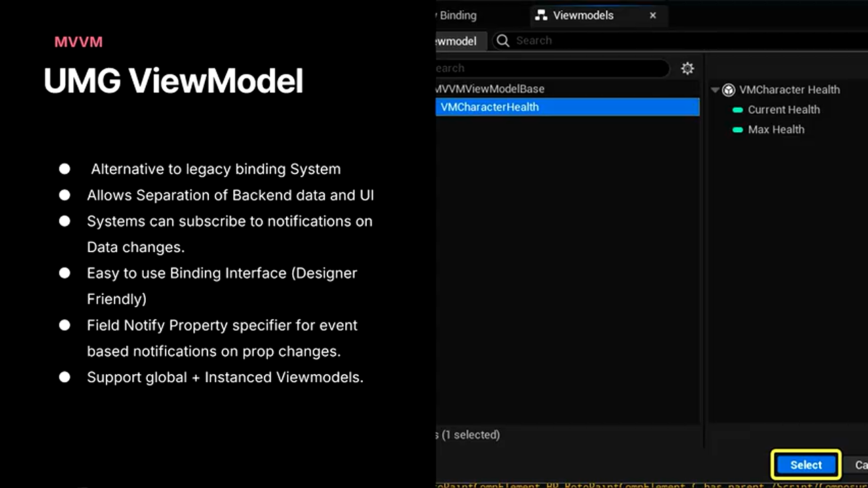Click the viewmodel list search box
Screen dimensions: 868x488
tap(549, 68)
